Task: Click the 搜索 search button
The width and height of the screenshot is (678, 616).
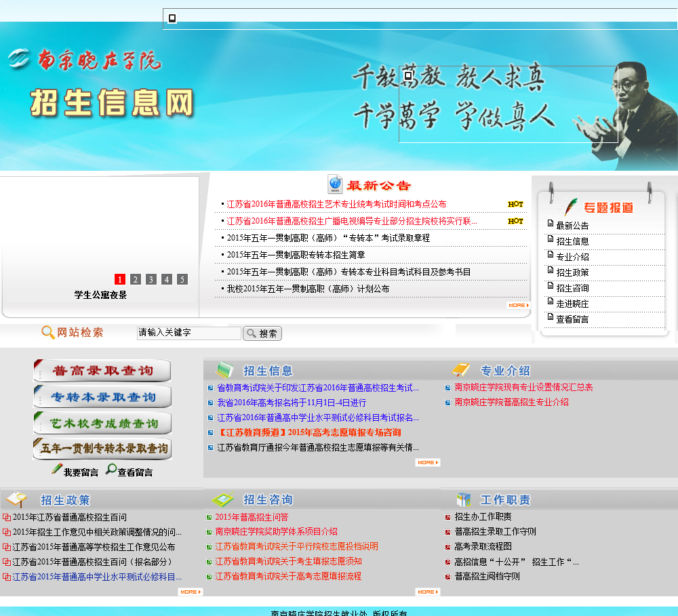Action: click(262, 333)
